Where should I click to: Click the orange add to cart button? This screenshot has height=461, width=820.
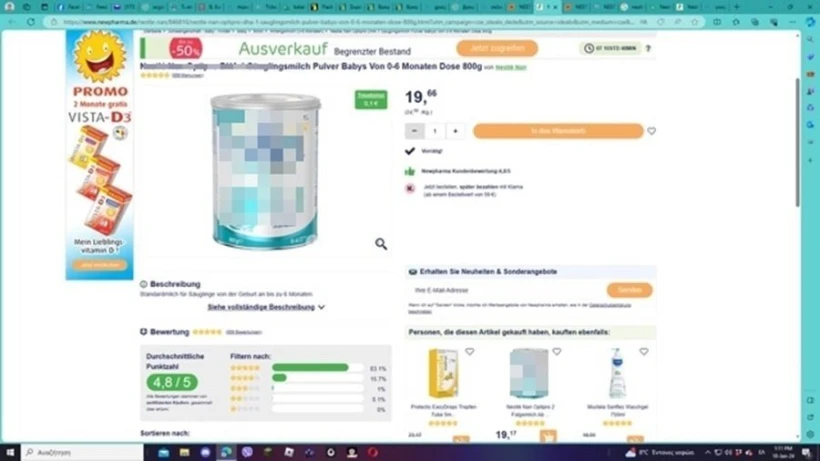coord(558,131)
